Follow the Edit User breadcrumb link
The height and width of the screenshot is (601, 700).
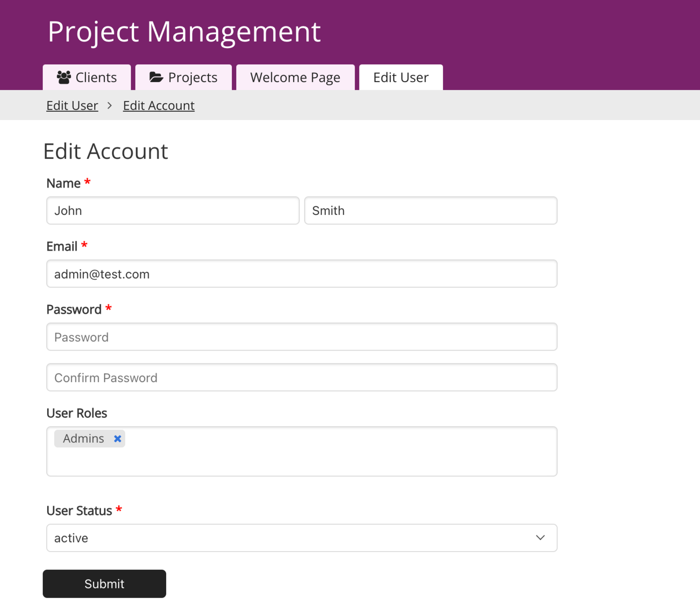[x=72, y=106]
